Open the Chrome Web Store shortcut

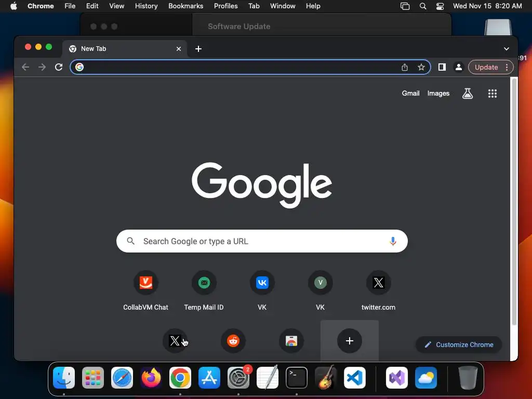[x=291, y=341]
